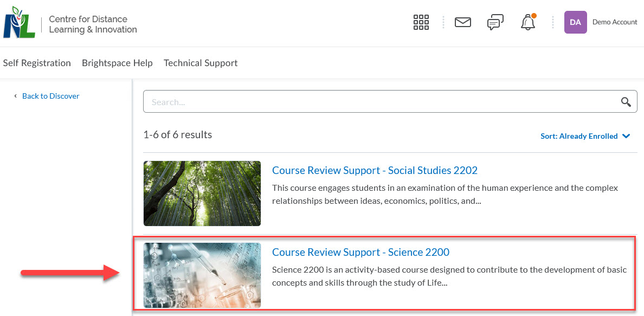Click the DA profile avatar
644x316 pixels.
[x=575, y=22]
